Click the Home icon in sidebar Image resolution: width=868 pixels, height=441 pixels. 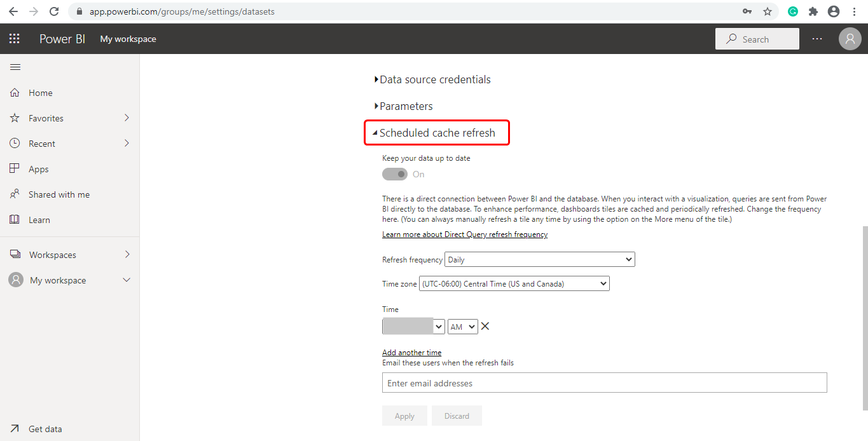[15, 93]
